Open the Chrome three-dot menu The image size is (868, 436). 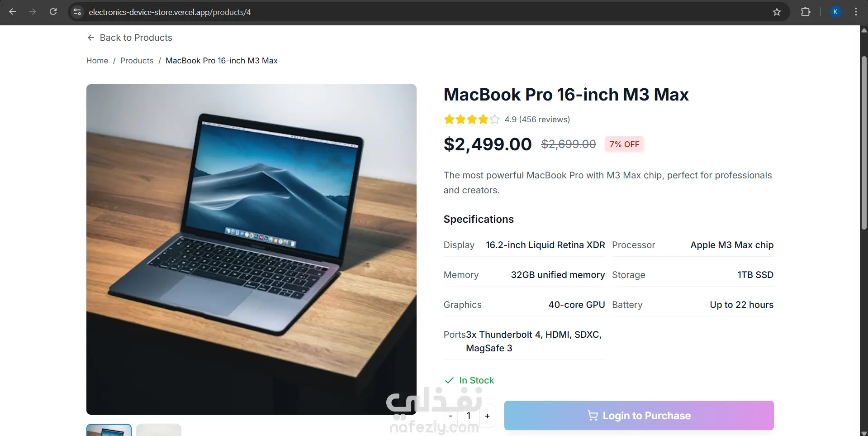[856, 12]
